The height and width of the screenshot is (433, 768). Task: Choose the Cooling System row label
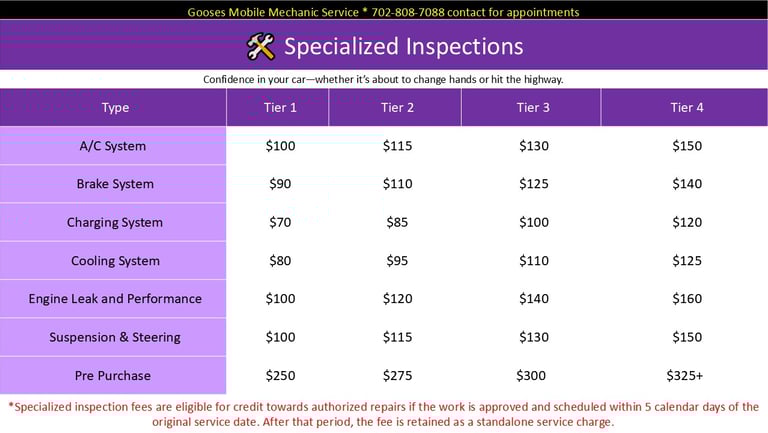coord(115,261)
